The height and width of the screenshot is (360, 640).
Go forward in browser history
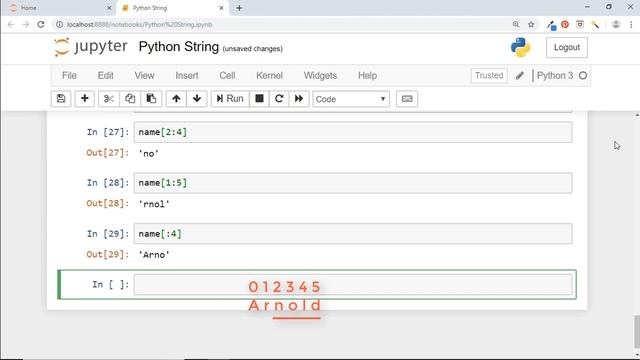[26, 24]
